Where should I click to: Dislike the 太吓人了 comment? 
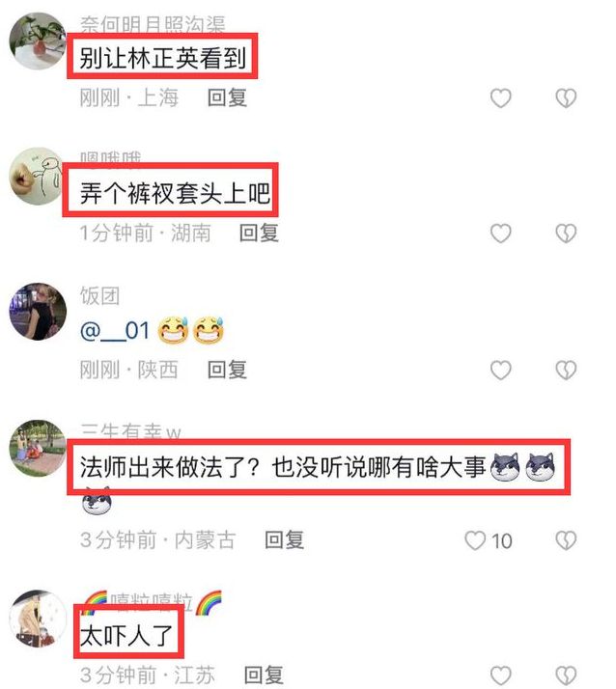[566, 675]
